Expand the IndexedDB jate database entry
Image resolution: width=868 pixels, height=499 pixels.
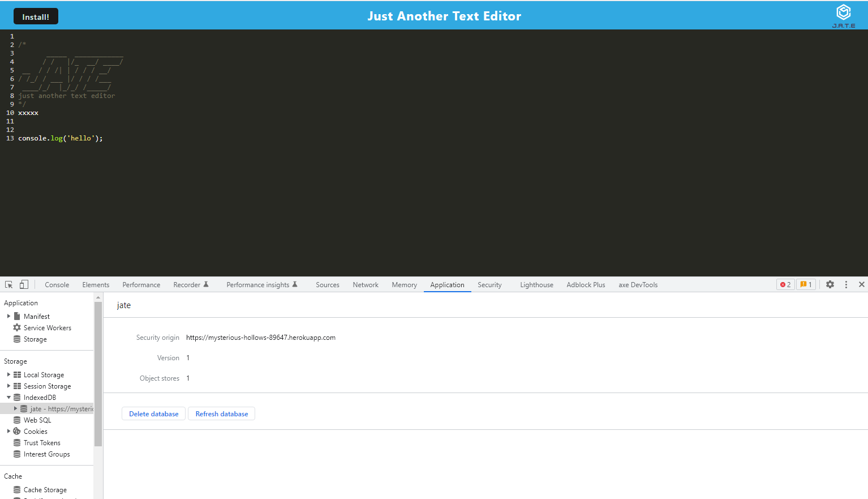pyautogui.click(x=16, y=408)
